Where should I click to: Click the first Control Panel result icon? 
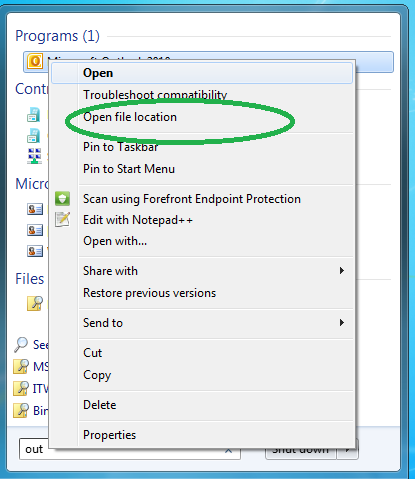point(33,115)
